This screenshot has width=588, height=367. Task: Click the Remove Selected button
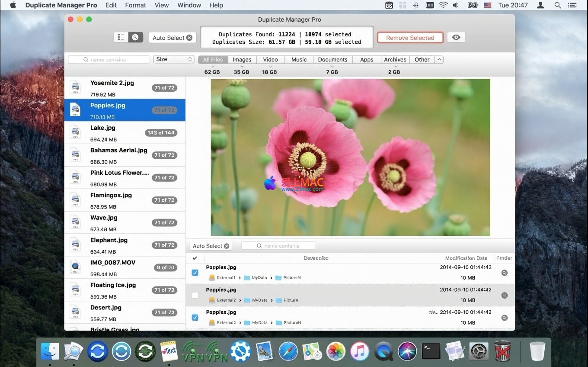410,38
